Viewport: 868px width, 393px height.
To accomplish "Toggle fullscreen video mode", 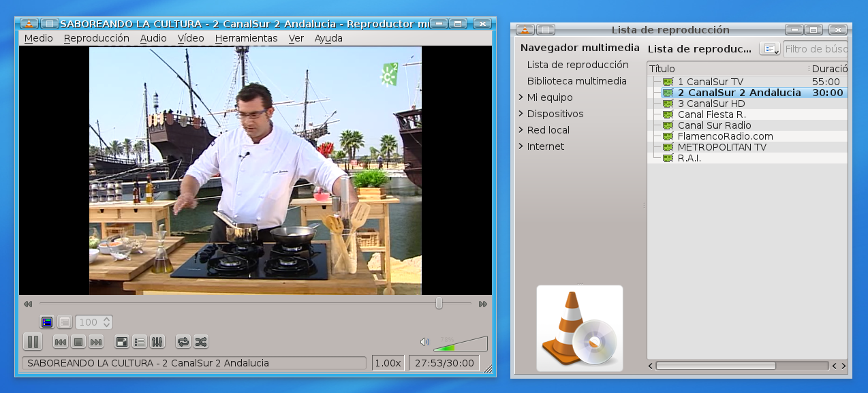I will click(x=122, y=342).
